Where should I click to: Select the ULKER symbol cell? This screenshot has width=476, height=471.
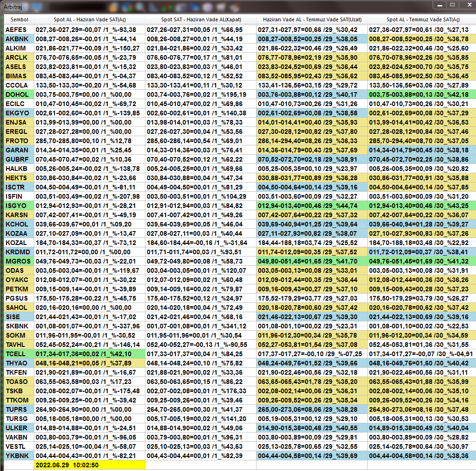19,428
